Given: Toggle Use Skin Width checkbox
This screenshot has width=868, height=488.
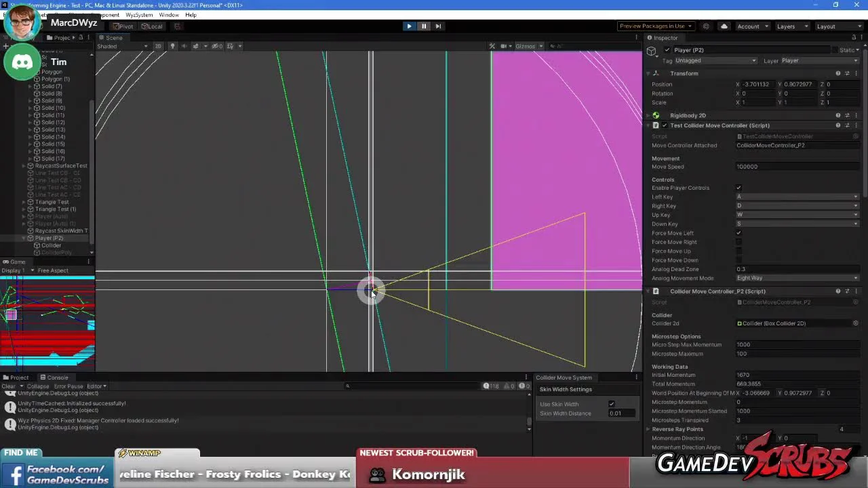Looking at the screenshot, I should coord(611,404).
